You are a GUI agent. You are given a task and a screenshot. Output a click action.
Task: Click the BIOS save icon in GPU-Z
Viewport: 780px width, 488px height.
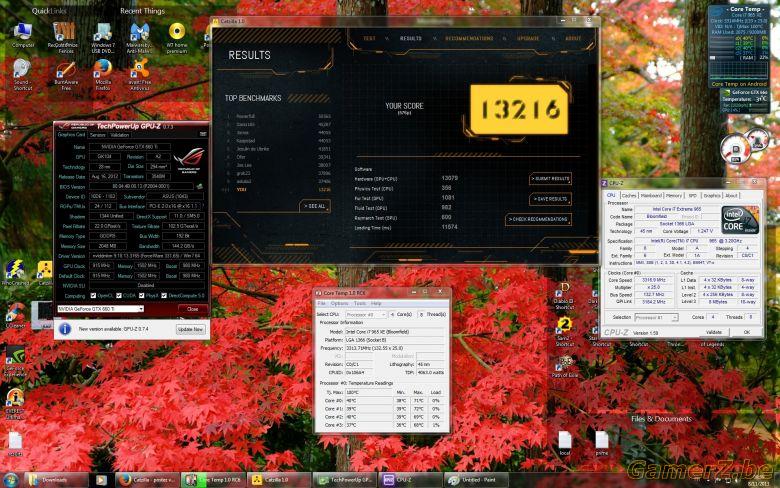[x=199, y=187]
